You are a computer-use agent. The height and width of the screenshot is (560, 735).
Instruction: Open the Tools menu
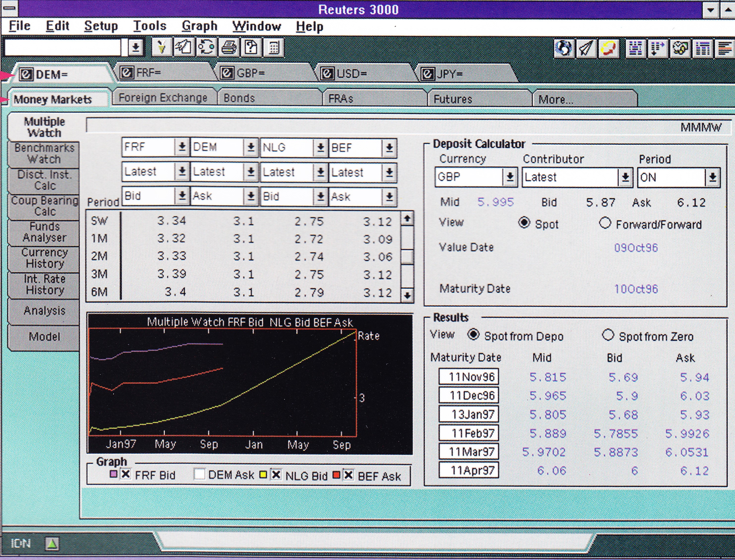[x=150, y=26]
